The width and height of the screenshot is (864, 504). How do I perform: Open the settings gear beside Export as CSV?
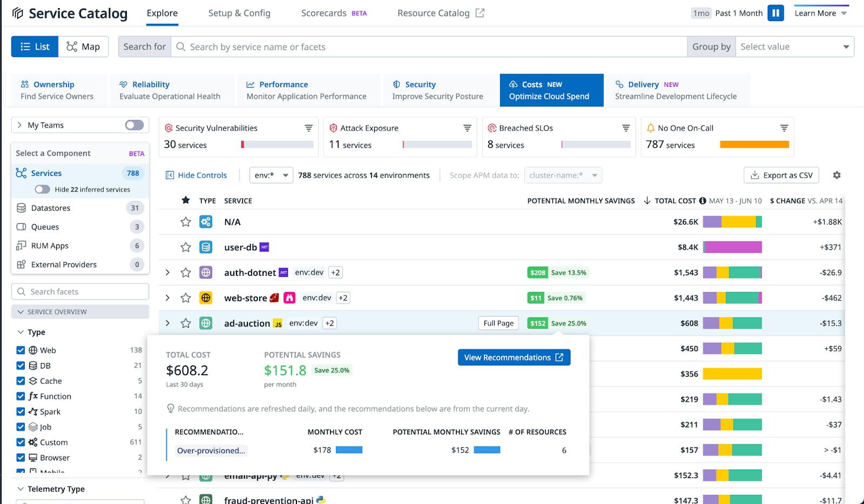click(836, 175)
